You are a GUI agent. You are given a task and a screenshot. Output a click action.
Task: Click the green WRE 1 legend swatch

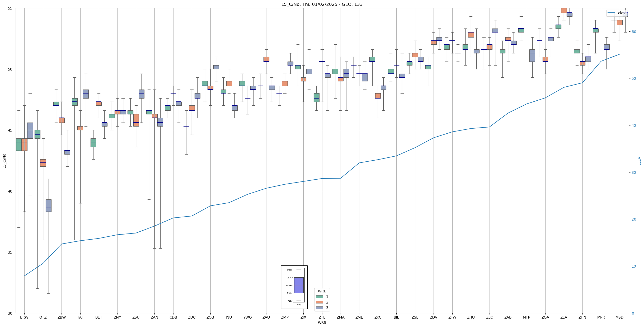point(319,297)
